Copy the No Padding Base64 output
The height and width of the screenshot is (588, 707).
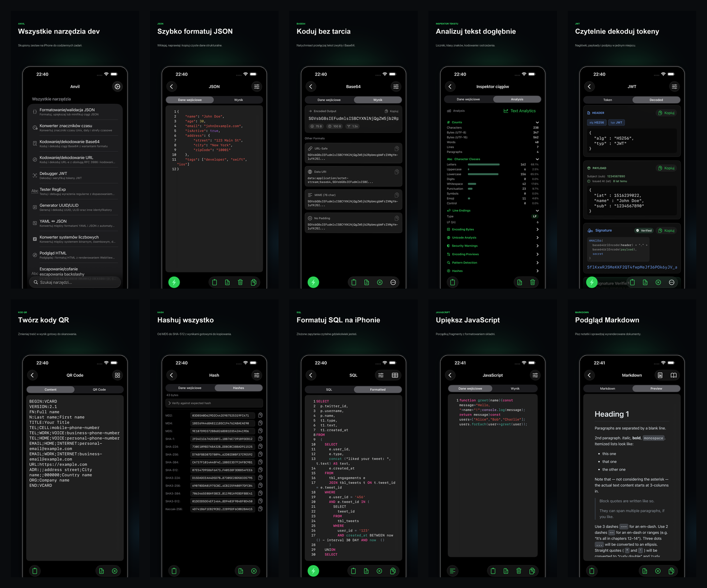[x=396, y=218]
